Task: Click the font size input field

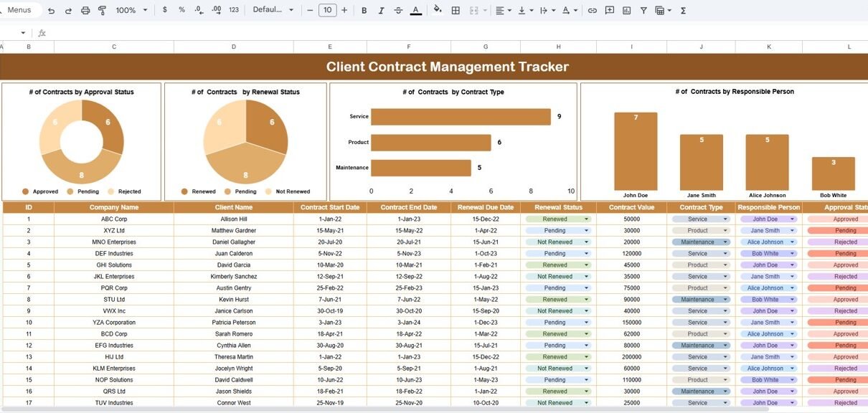Action: tap(327, 11)
